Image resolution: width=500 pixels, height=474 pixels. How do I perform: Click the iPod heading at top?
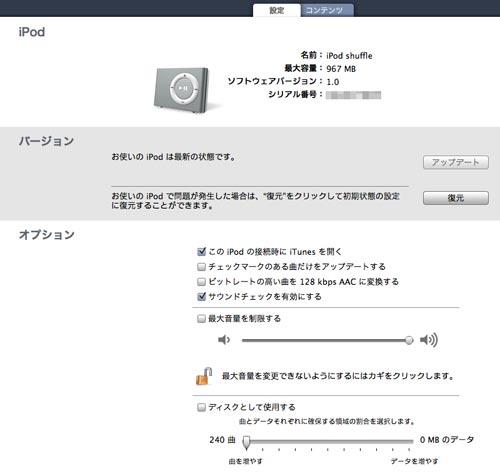(x=32, y=32)
